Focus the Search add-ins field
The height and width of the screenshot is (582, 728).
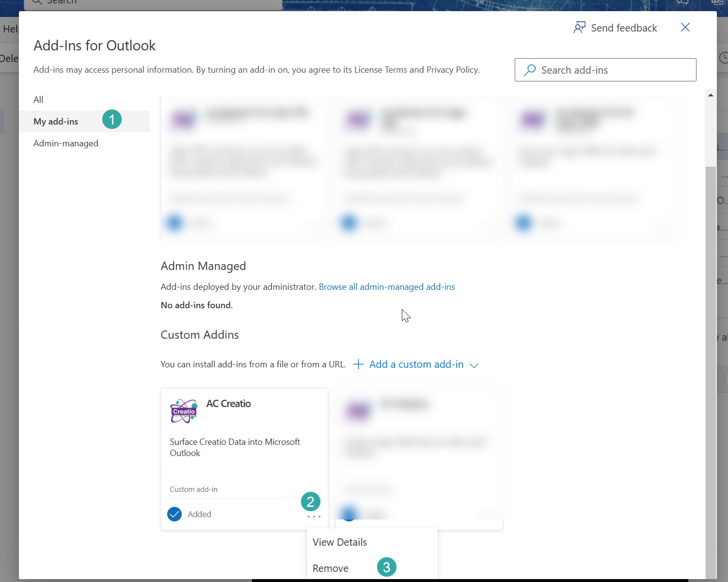pos(605,70)
